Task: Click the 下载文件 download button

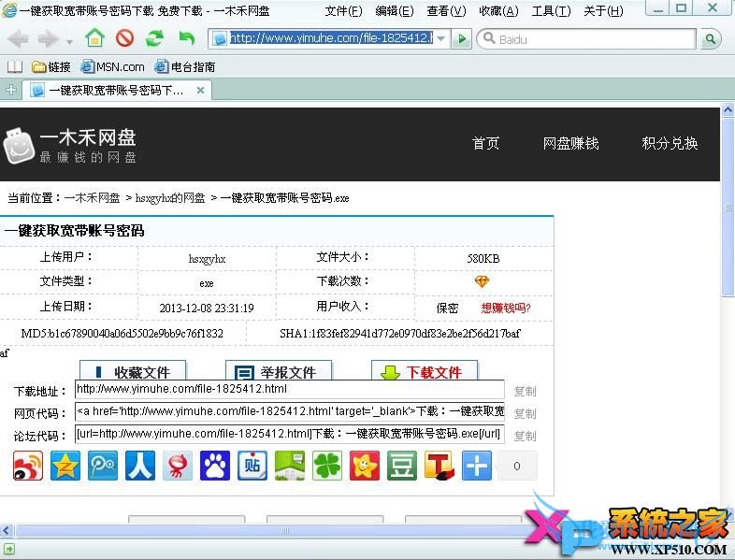Action: (x=425, y=372)
